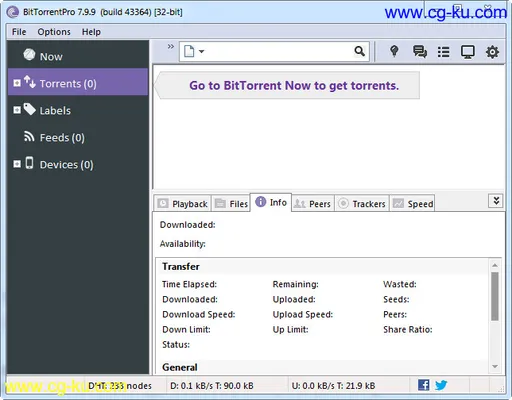This screenshot has width=512, height=400.
Task: Click the Time Elapsed label
Action: (189, 284)
